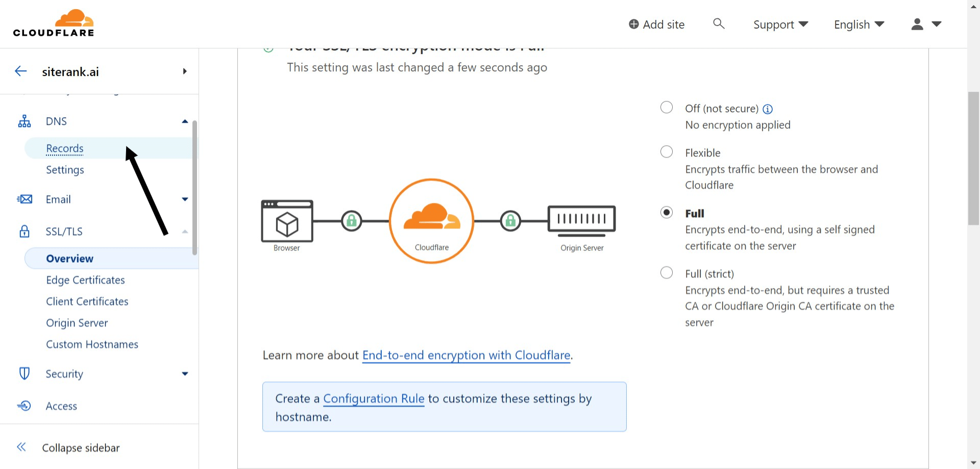Image resolution: width=980 pixels, height=469 pixels.
Task: Choose the Full (strict) radio option
Action: click(667, 273)
